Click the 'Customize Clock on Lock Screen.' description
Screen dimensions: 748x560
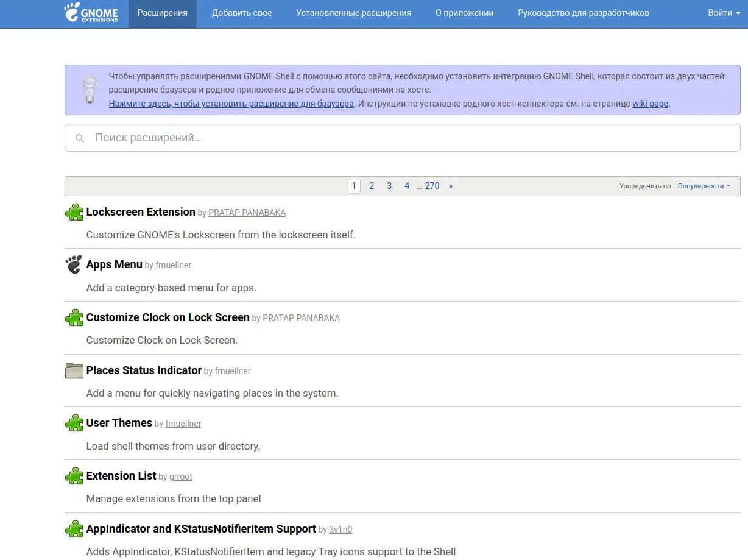[x=162, y=340]
